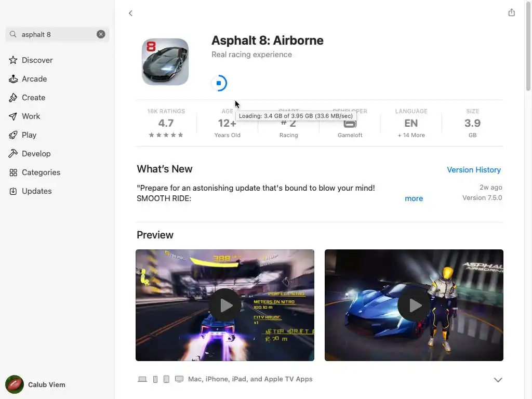This screenshot has width=532, height=399.
Task: Select the Gameloft developer badge
Action: click(350, 123)
